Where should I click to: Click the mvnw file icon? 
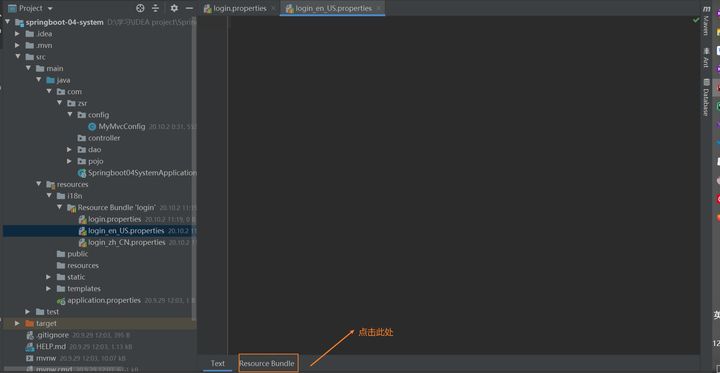(x=30, y=358)
